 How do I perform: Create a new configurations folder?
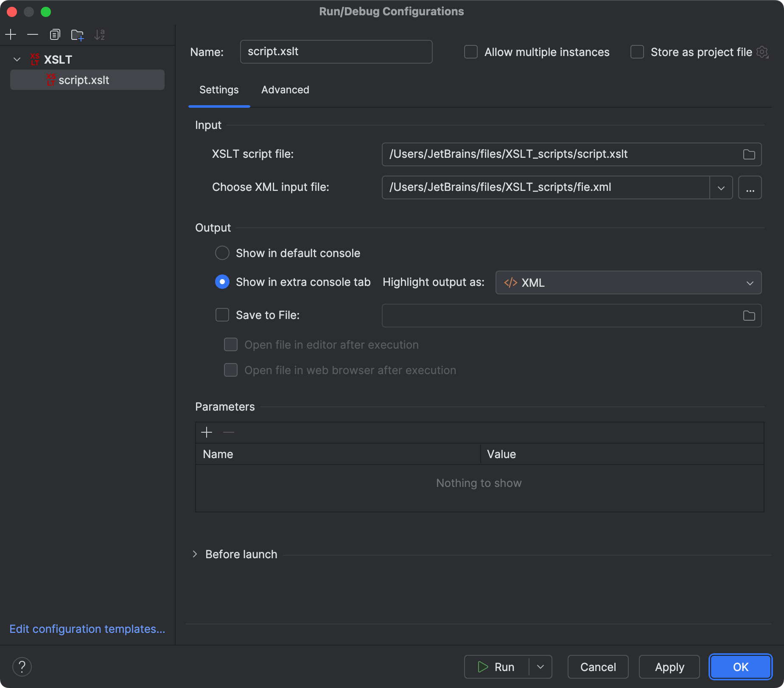pyautogui.click(x=77, y=34)
